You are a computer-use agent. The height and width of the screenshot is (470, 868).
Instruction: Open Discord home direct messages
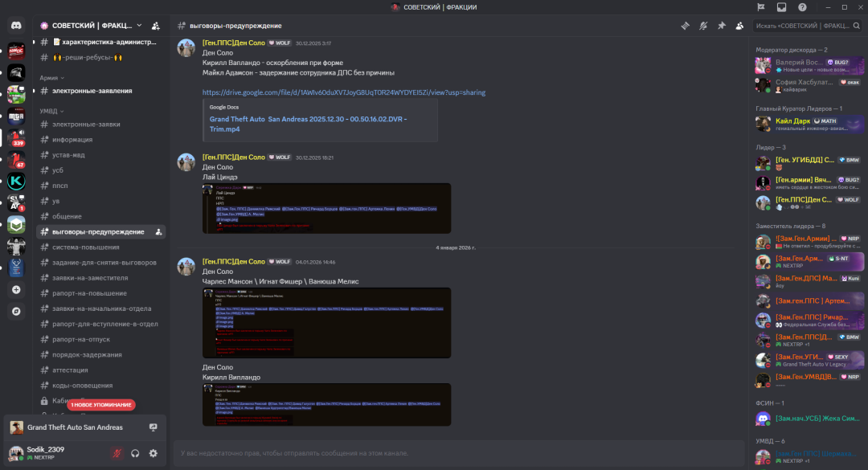coord(17,26)
